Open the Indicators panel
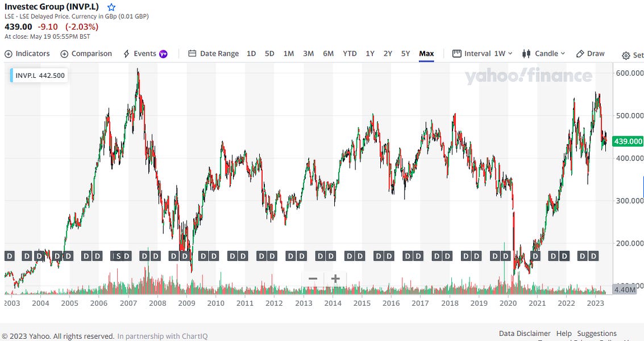 coord(27,53)
